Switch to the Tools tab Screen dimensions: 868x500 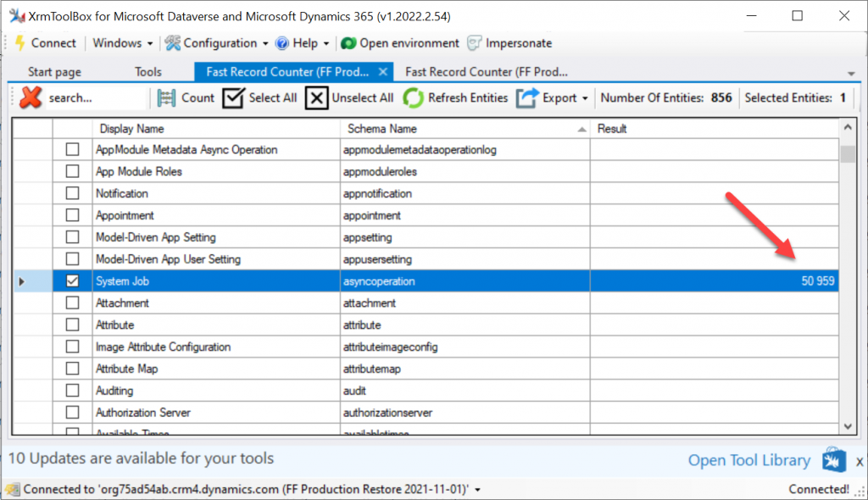[x=147, y=72]
